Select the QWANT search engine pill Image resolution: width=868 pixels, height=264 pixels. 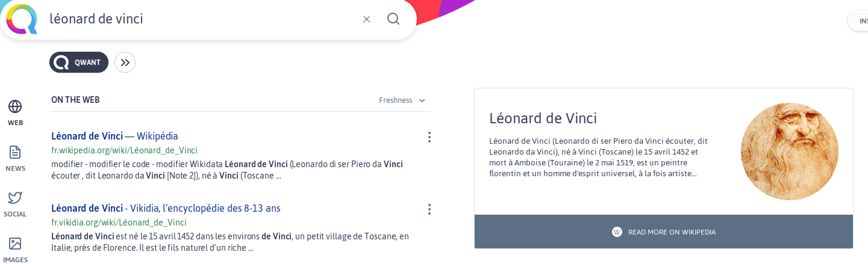tap(79, 62)
